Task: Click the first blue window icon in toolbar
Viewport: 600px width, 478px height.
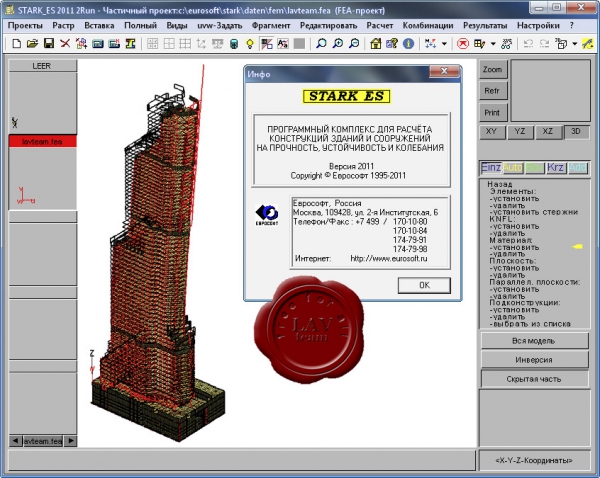Action: pyautogui.click(x=98, y=44)
